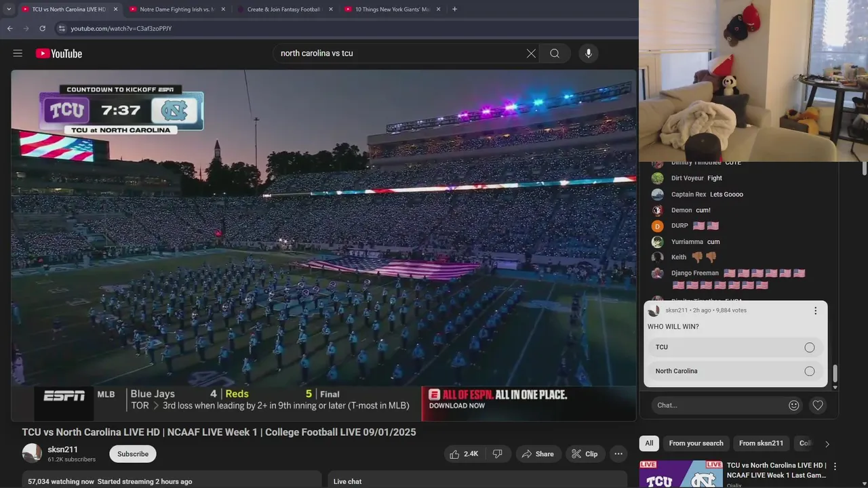The image size is (868, 488).
Task: Switch to 10 Things New York Giants tab
Action: point(392,9)
